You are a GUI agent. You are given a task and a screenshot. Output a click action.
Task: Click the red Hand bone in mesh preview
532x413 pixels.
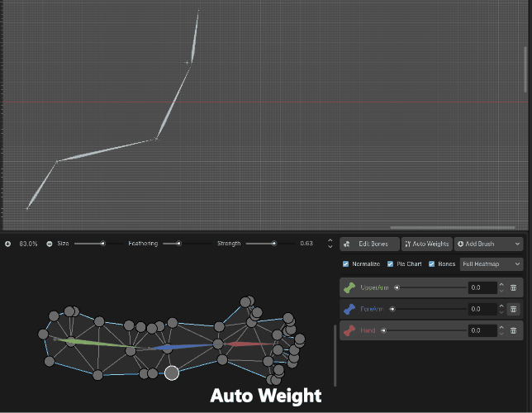[x=249, y=344]
